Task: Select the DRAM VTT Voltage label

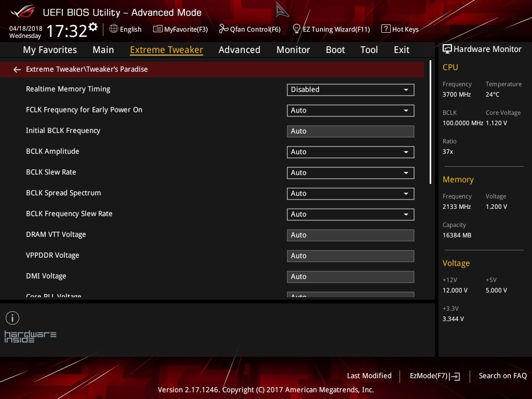Action: [x=56, y=234]
